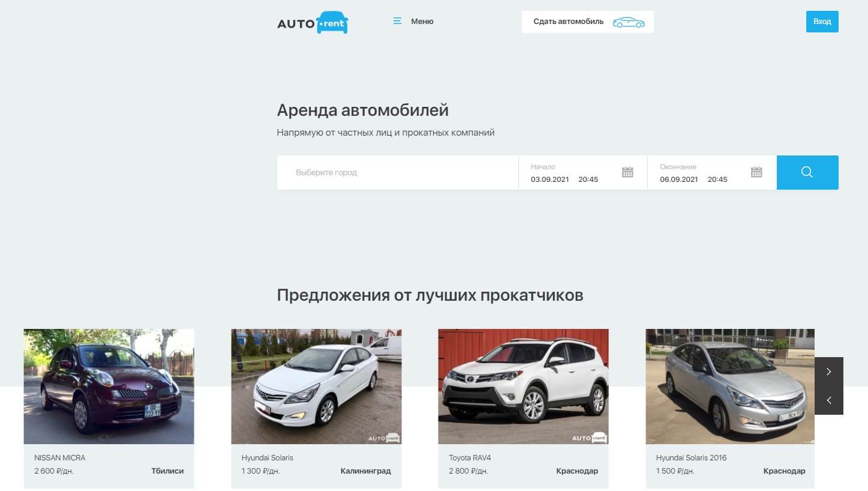868x491 pixels.
Task: Click the Предложения от лучших прокатчиков heading
Action: pos(430,295)
